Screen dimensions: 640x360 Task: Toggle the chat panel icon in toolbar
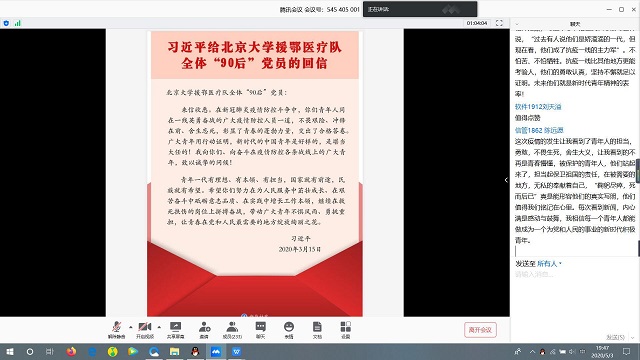coord(260,330)
